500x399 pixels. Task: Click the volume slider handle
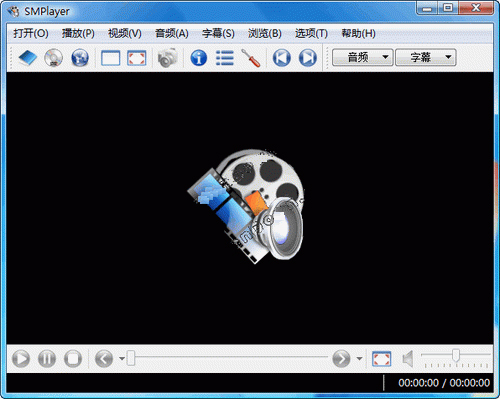pyautogui.click(x=456, y=355)
